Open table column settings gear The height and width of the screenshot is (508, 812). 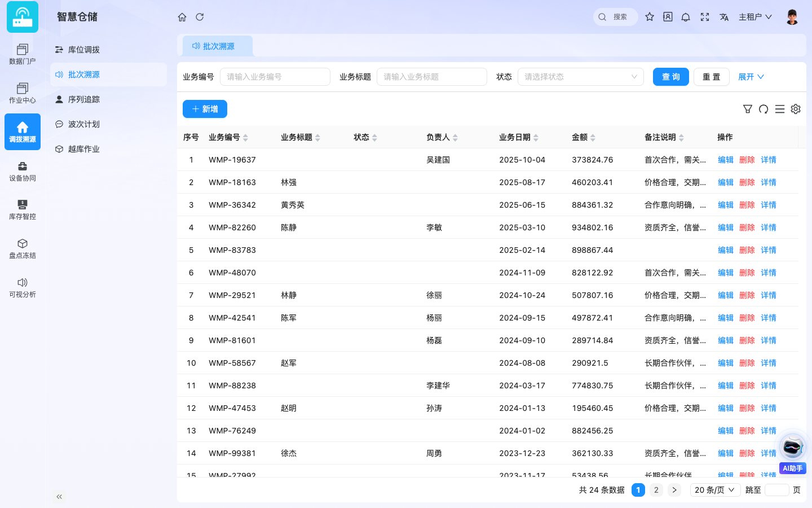pos(796,109)
